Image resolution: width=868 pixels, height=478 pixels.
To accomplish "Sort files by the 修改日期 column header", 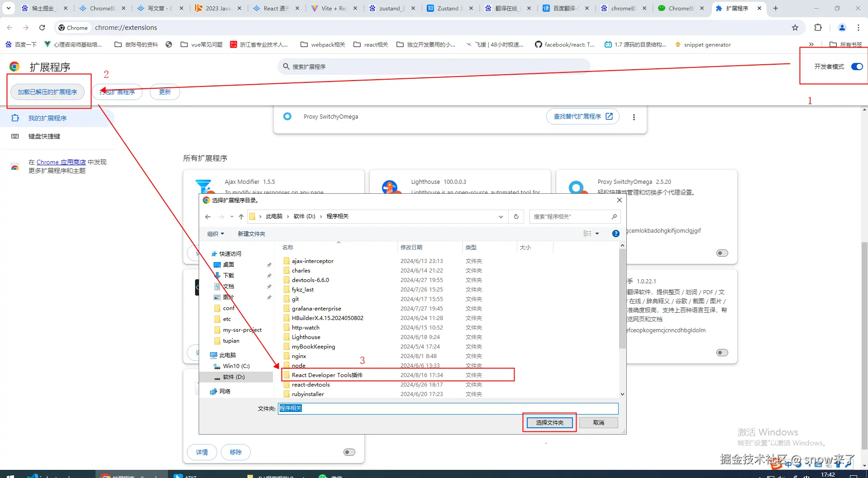I will (430, 248).
